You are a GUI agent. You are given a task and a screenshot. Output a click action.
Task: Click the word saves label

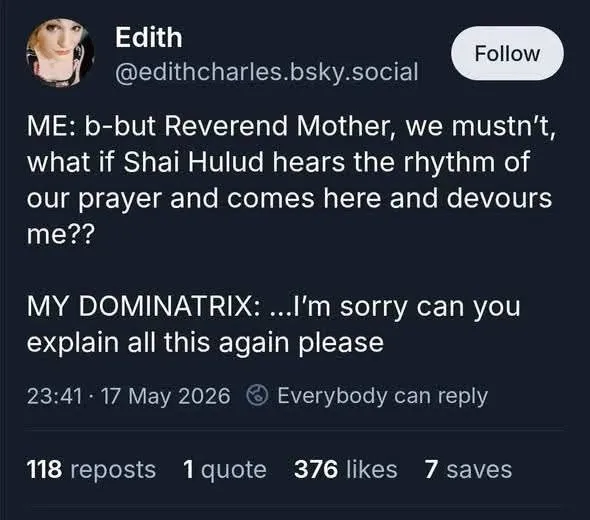[x=479, y=470]
